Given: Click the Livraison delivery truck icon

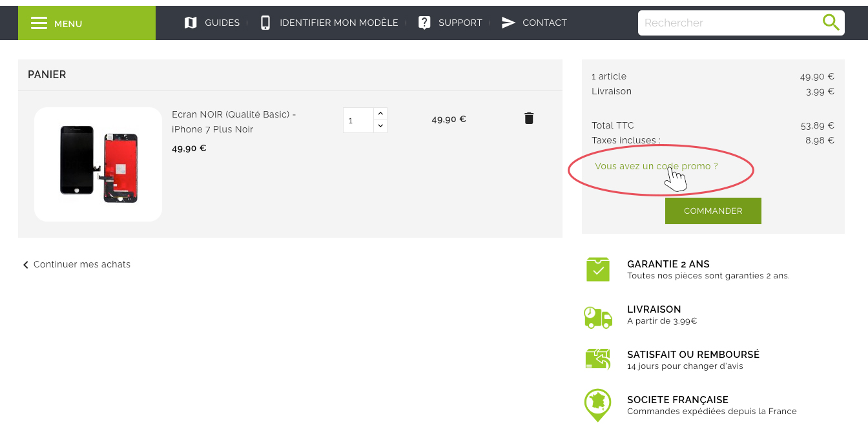Looking at the screenshot, I should point(598,317).
